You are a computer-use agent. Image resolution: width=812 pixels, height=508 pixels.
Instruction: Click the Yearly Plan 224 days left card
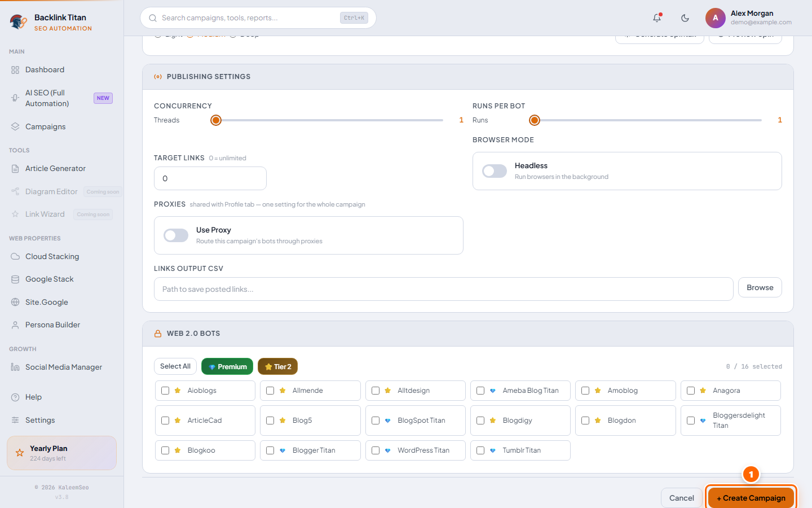61,453
